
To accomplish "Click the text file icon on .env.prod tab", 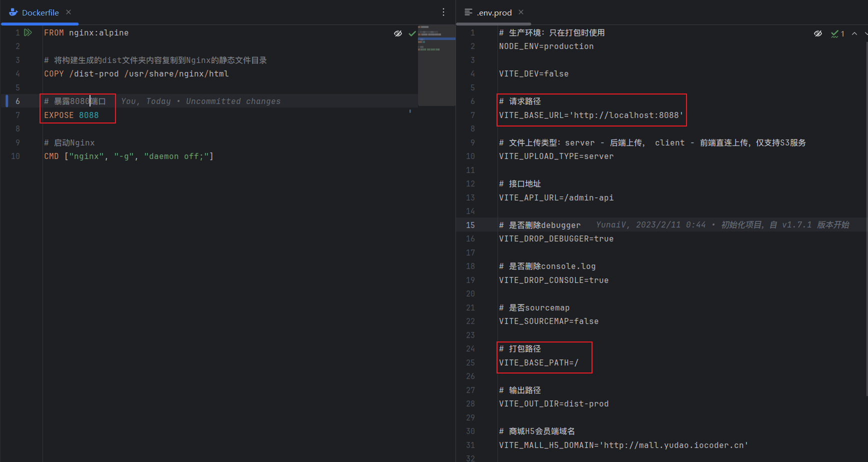I will coord(468,12).
